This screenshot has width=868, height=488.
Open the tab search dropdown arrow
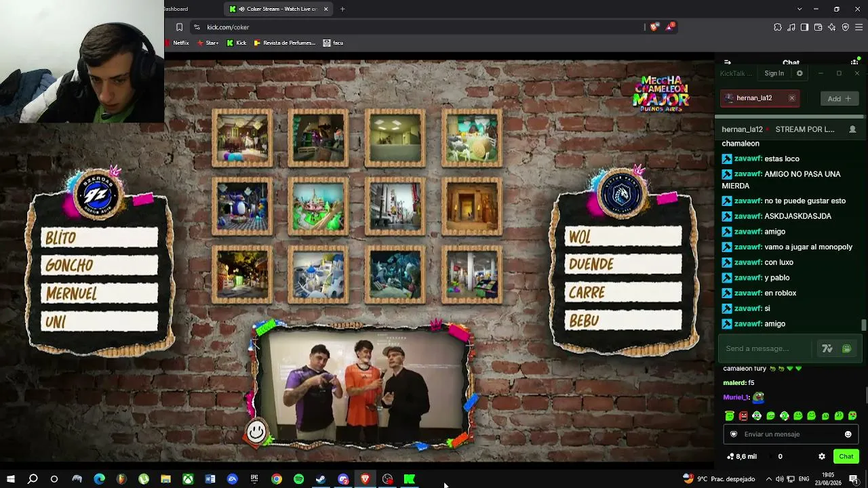pyautogui.click(x=800, y=9)
